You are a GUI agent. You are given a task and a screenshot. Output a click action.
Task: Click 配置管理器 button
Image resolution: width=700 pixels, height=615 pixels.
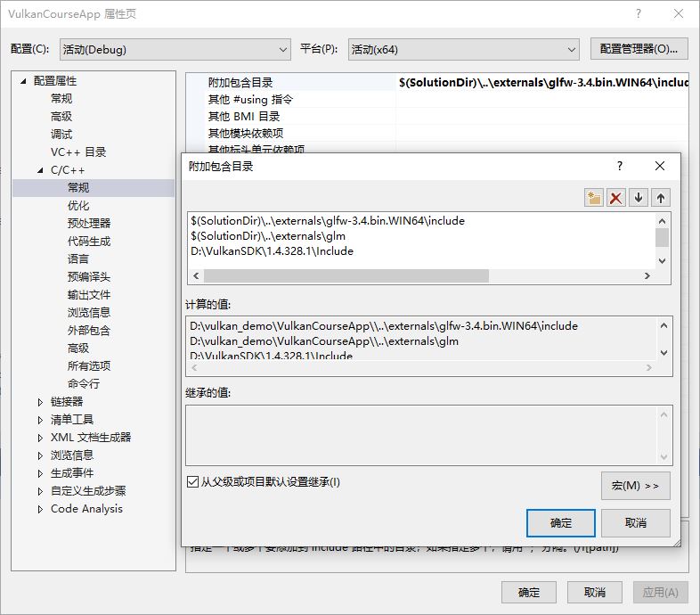point(639,49)
